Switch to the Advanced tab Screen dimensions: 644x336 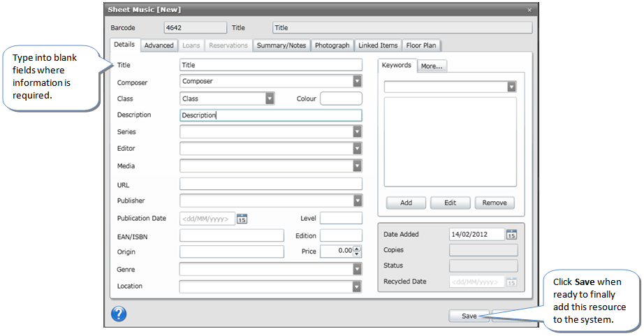(x=159, y=45)
